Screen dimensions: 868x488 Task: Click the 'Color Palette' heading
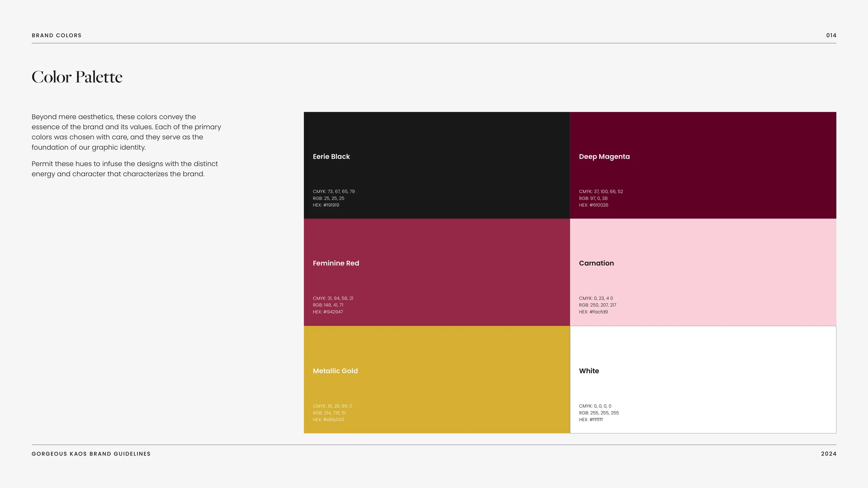[77, 77]
